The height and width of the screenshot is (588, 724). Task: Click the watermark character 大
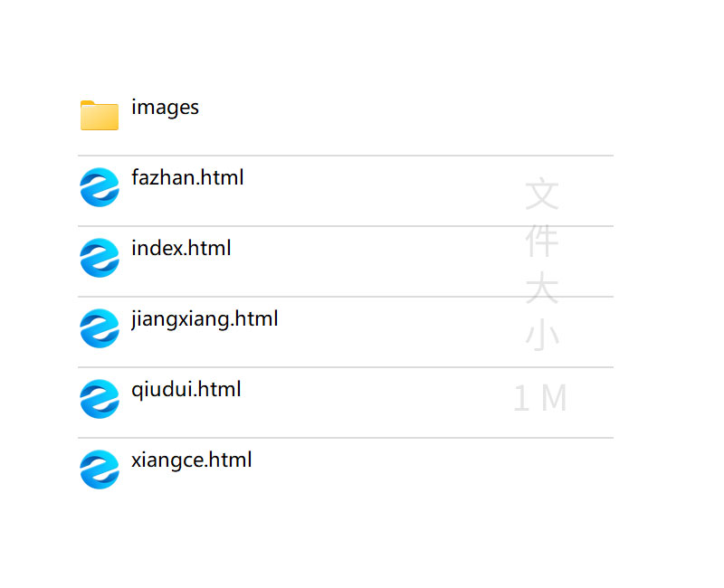point(542,289)
